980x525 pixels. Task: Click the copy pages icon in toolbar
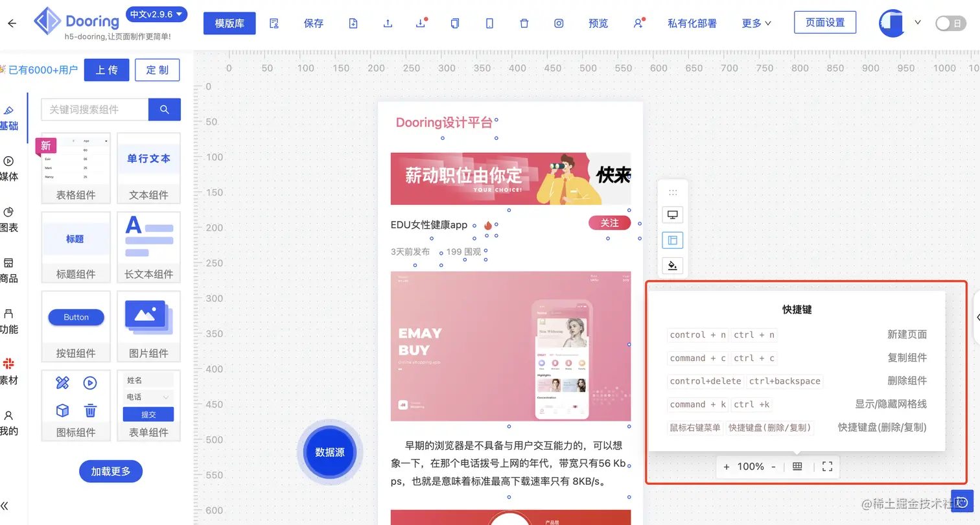click(x=455, y=23)
